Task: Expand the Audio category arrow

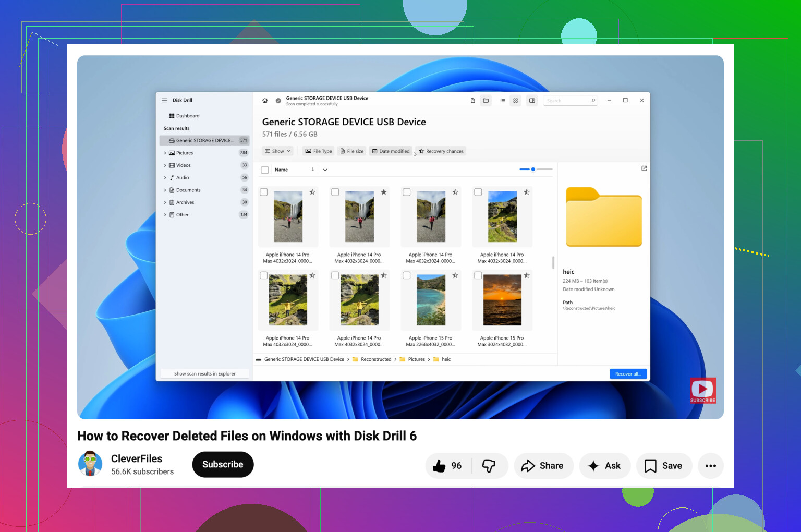Action: pos(165,178)
